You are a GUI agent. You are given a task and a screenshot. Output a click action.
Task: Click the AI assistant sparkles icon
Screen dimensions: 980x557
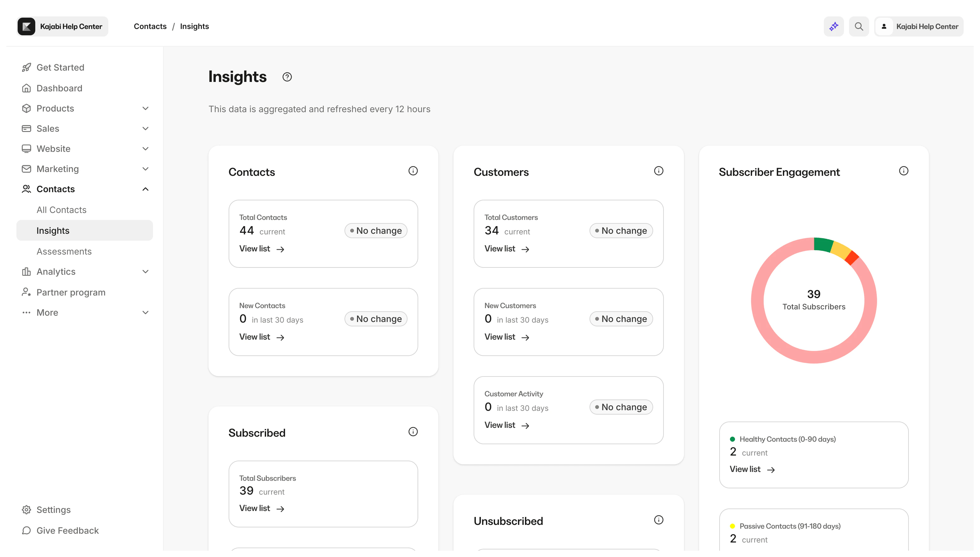[x=834, y=26]
